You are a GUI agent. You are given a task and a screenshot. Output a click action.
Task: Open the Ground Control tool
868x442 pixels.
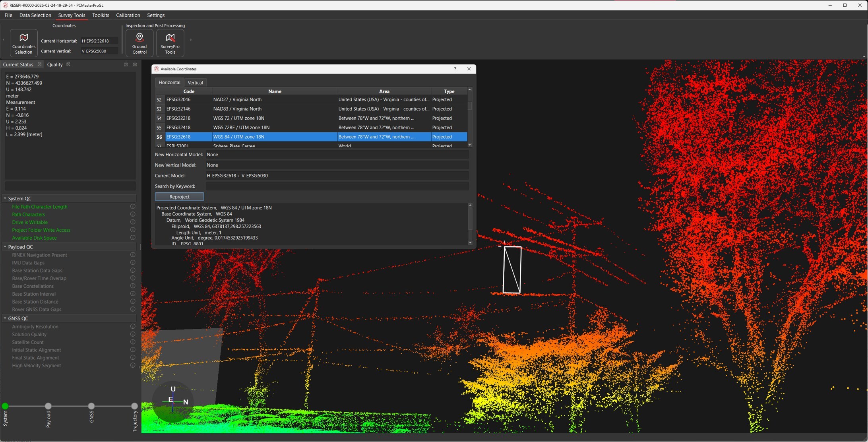click(139, 43)
